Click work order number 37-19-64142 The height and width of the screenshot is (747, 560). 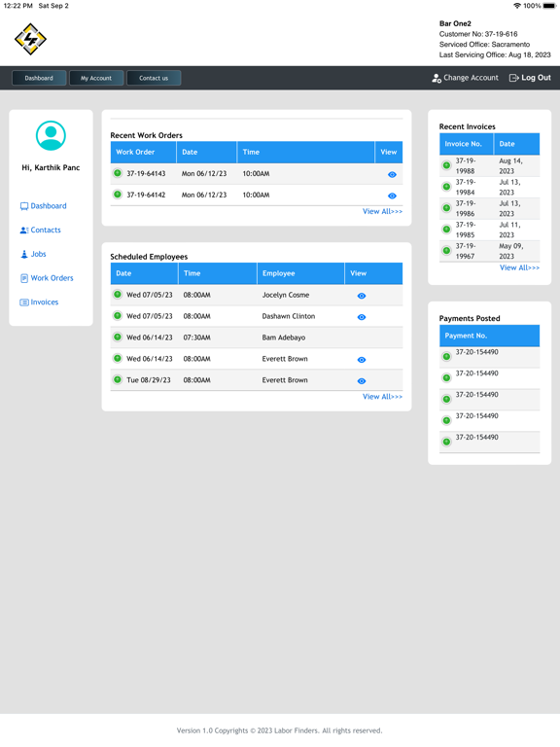point(146,196)
